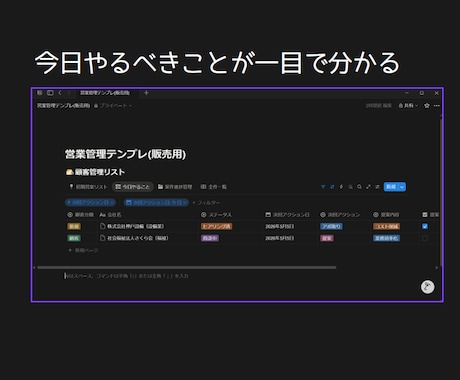
Task: Open the page icon of 株式会社 row
Action: (103, 226)
